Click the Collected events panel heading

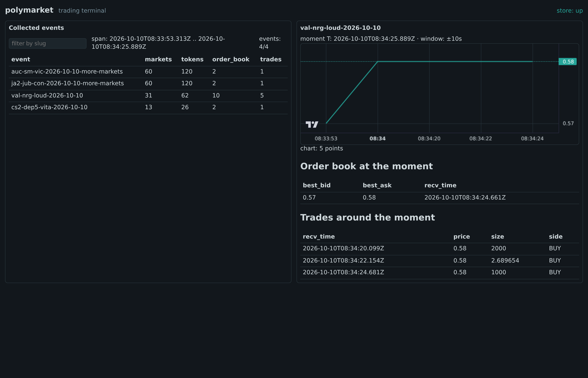[36, 28]
